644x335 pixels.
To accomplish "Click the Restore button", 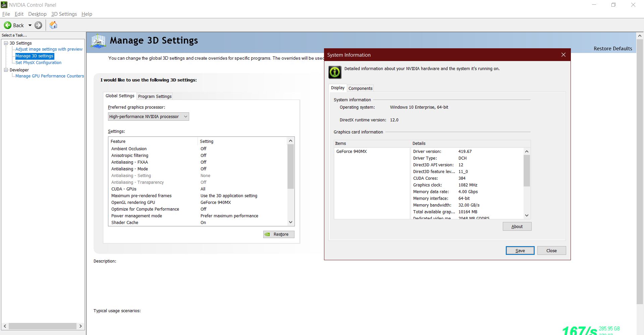I will tap(279, 234).
